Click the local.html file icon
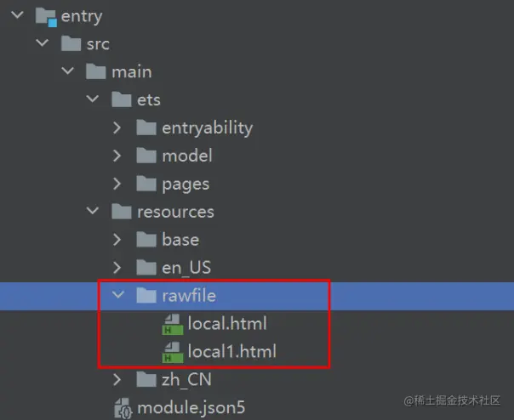The width and height of the screenshot is (514, 420). point(173,324)
